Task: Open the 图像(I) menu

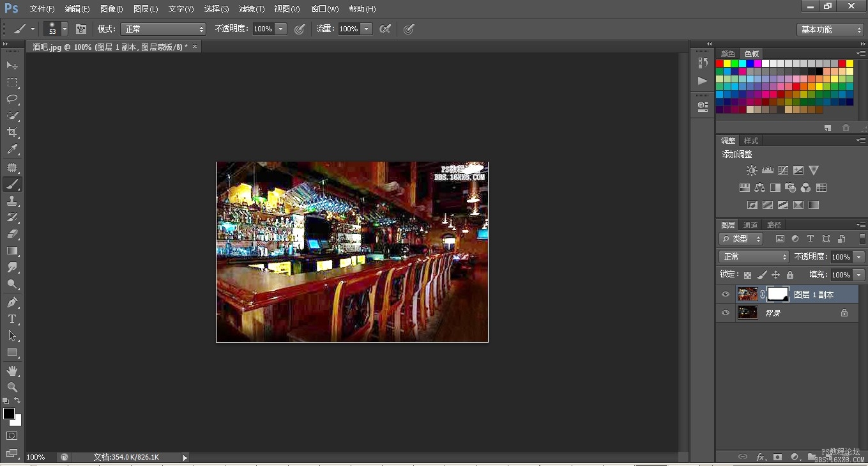Action: pyautogui.click(x=112, y=9)
